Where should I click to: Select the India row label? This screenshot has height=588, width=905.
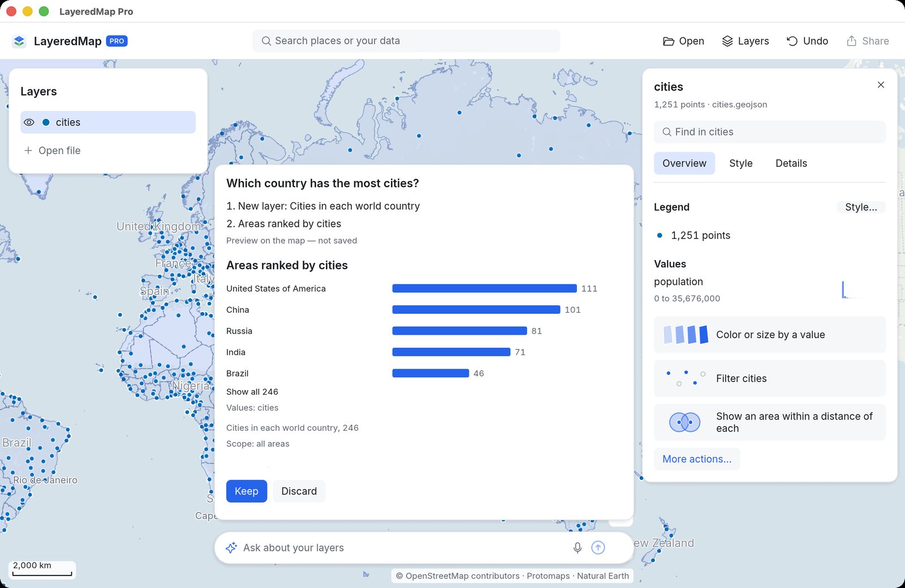point(236,352)
